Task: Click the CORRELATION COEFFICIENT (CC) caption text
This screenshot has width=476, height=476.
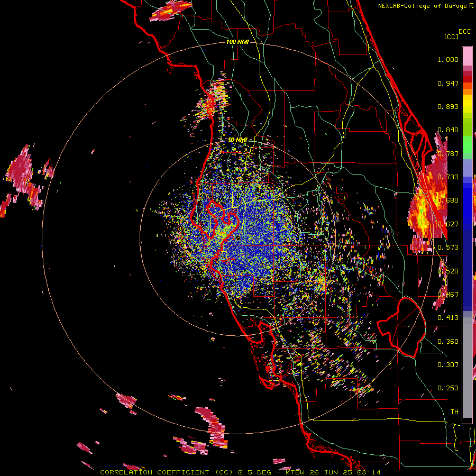Action: pyautogui.click(x=167, y=472)
